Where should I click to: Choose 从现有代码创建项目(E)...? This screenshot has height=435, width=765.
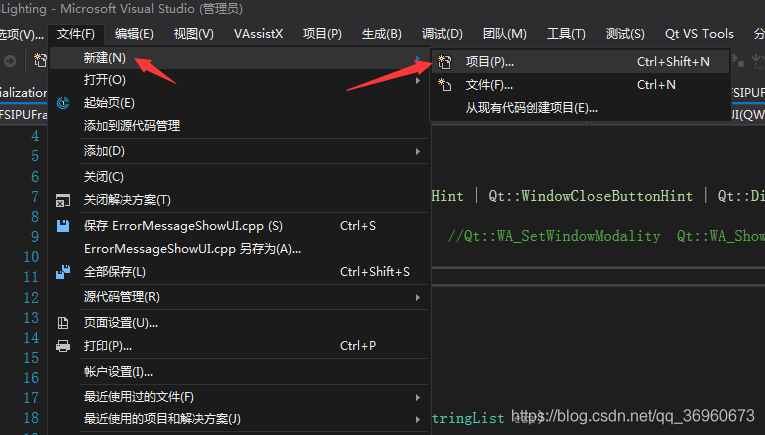(580, 108)
